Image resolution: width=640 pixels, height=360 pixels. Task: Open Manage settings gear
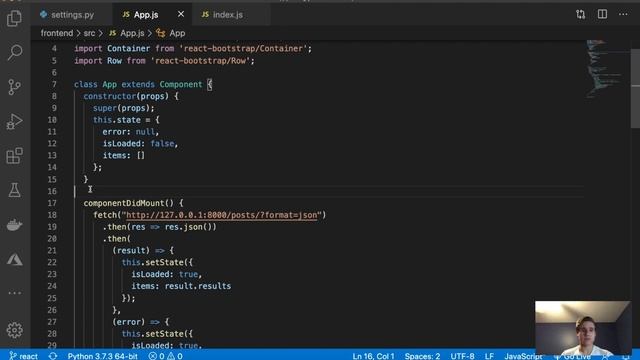[15, 330]
